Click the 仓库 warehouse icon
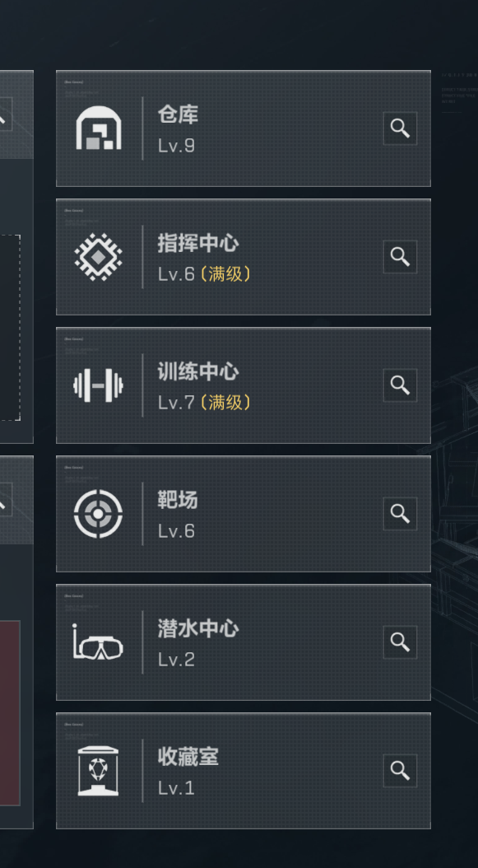 [99, 128]
